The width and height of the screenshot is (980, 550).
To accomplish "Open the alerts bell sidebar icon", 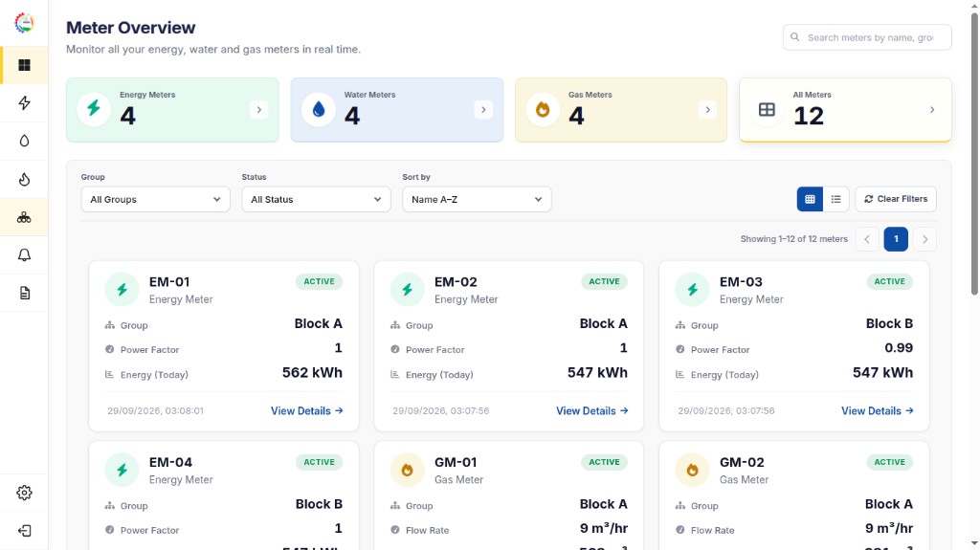I will click(x=24, y=255).
